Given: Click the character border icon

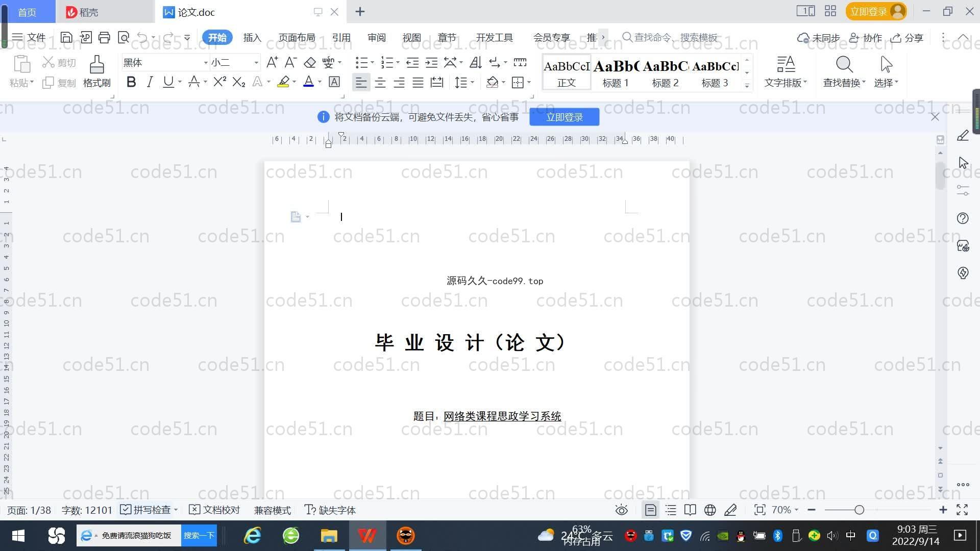Looking at the screenshot, I should tap(334, 82).
